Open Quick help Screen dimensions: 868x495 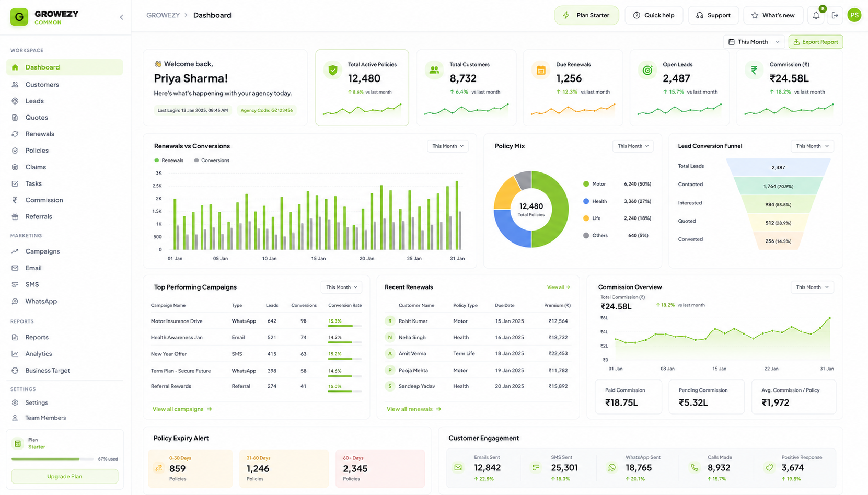click(x=654, y=16)
